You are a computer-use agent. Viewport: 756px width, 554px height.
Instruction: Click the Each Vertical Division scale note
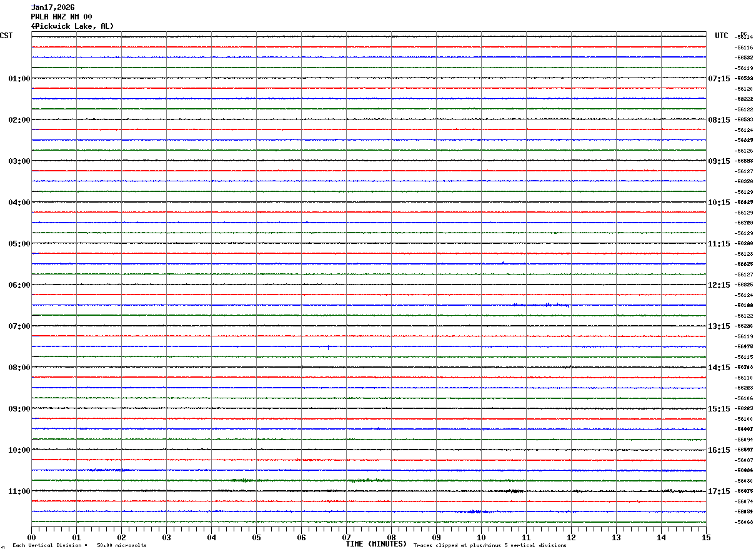point(79,546)
